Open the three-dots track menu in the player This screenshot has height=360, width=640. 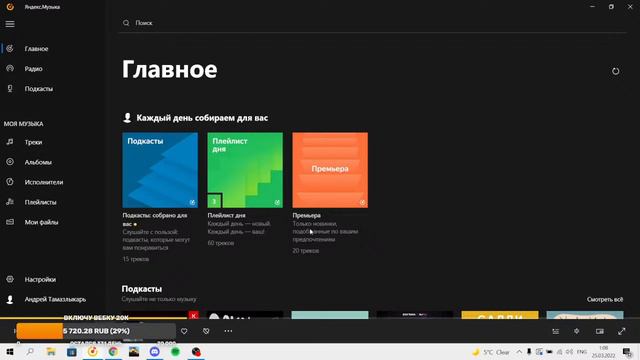pyautogui.click(x=228, y=331)
